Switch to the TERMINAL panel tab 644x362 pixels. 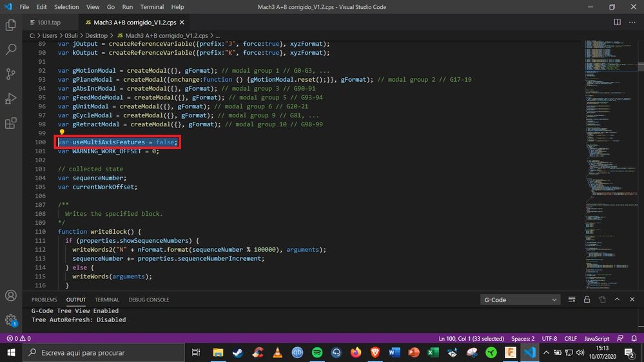107,300
